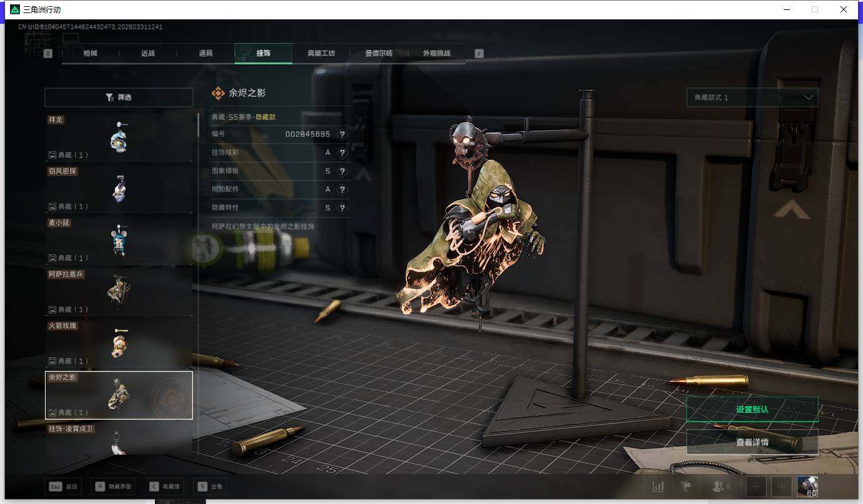The image size is (863, 504).
Task: Select the 麦小鼠 charm in list
Action: [x=119, y=240]
